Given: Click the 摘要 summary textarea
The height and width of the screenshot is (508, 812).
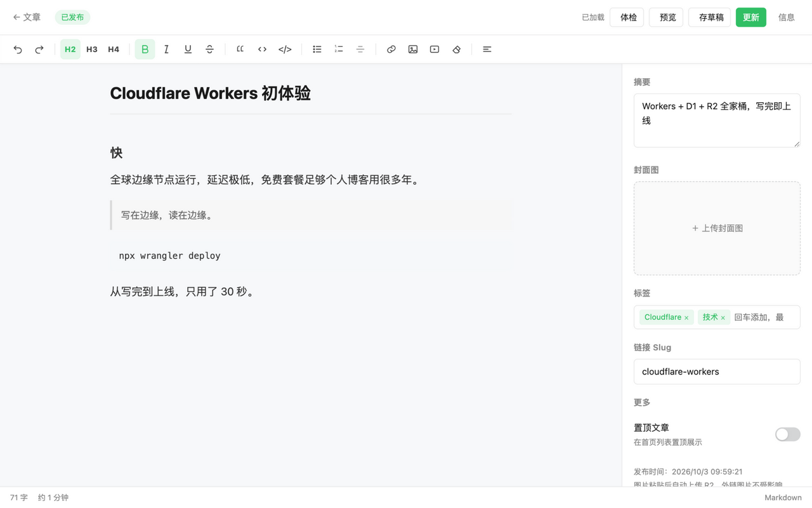Looking at the screenshot, I should (x=717, y=120).
